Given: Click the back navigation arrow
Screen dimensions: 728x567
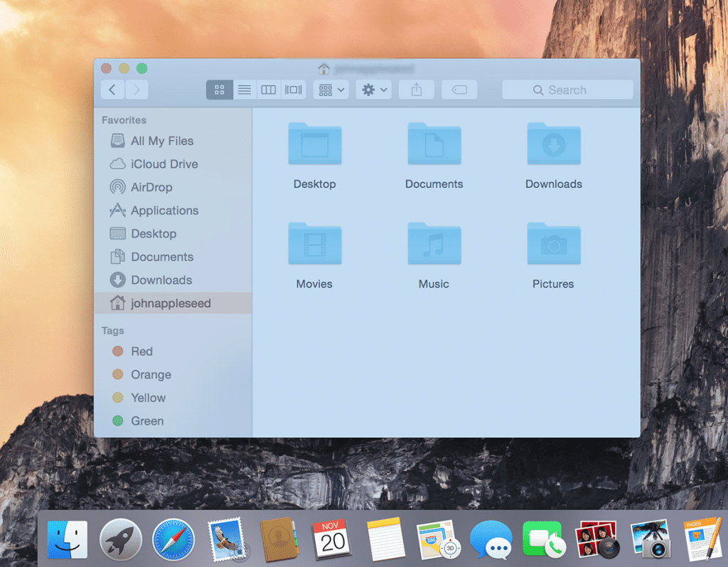Looking at the screenshot, I should [112, 90].
